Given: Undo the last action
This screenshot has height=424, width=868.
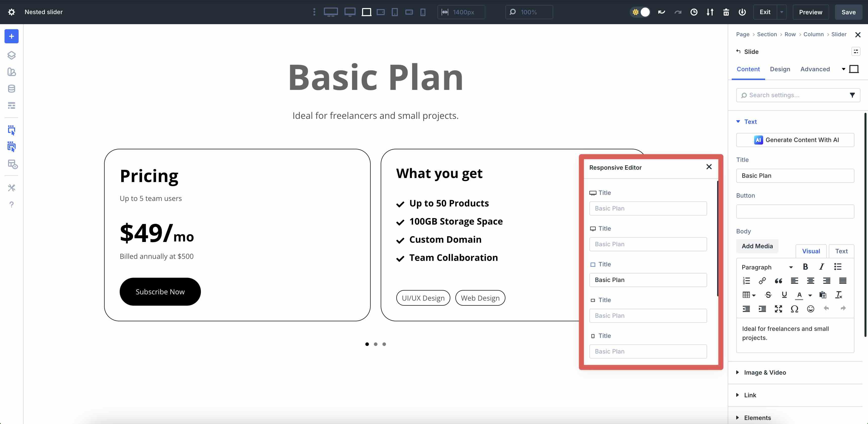Looking at the screenshot, I should [661, 12].
